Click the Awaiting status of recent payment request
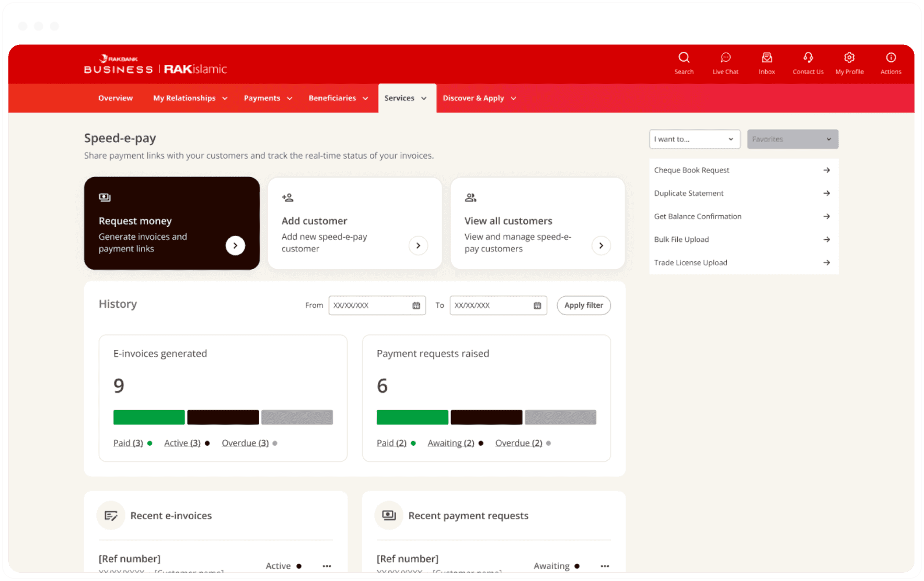Viewport: 924px width, 581px height. pyautogui.click(x=557, y=566)
